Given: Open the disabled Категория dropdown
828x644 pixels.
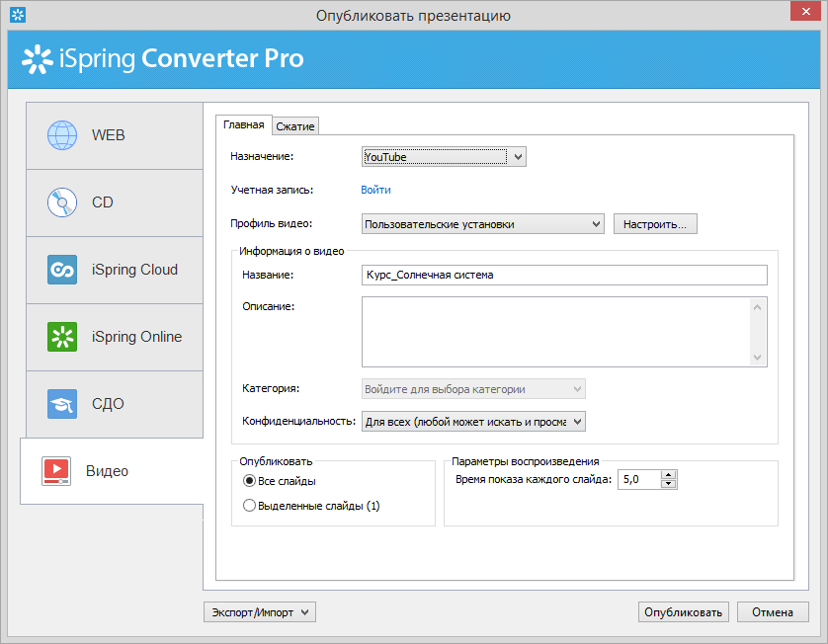Looking at the screenshot, I should [x=473, y=389].
